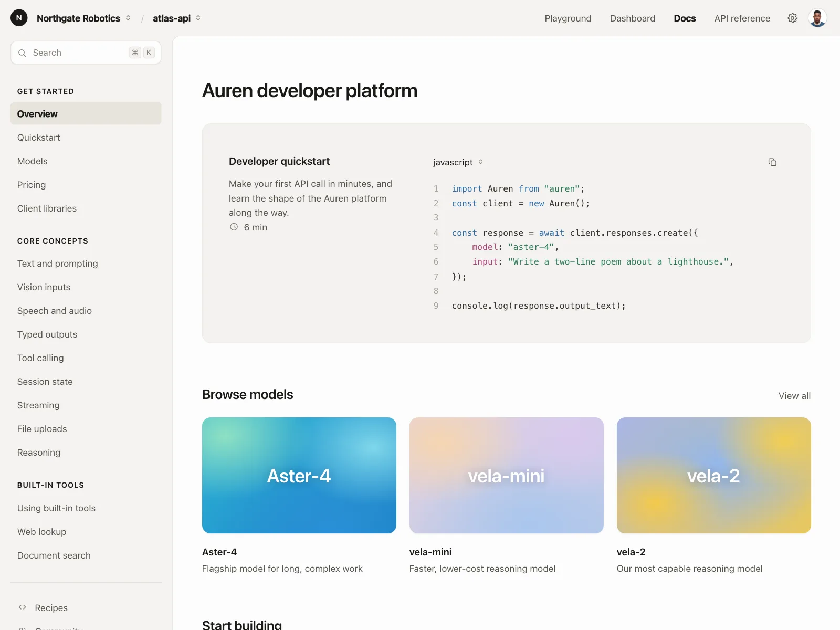Click the Recipes code brackets icon
Image resolution: width=840 pixels, height=630 pixels.
pos(22,607)
